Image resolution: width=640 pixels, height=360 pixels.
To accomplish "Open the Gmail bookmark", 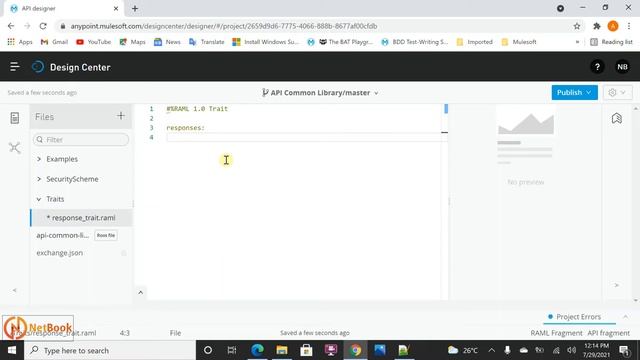I will [54, 42].
